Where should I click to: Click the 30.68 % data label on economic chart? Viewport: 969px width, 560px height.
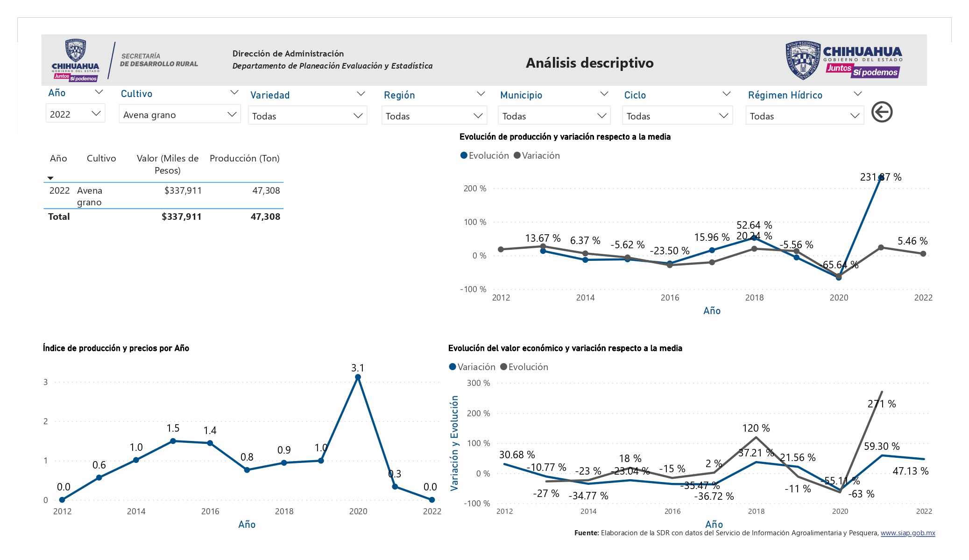coord(517,455)
